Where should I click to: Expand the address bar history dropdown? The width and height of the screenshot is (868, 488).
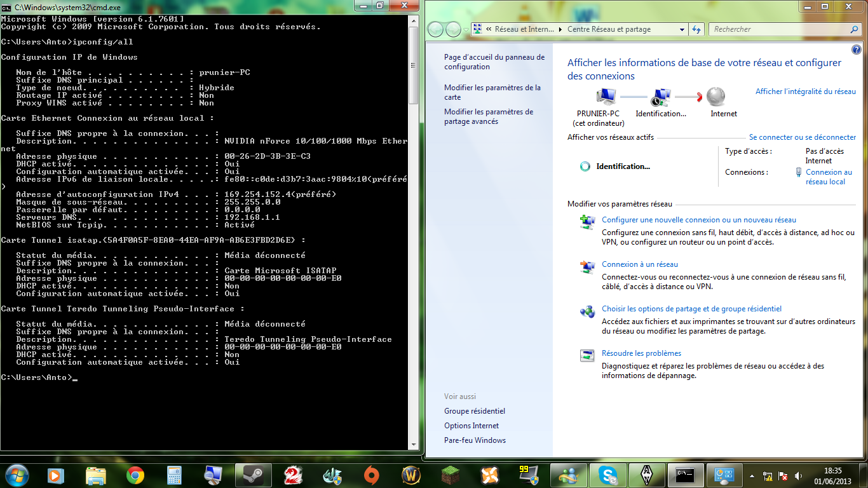pyautogui.click(x=682, y=29)
